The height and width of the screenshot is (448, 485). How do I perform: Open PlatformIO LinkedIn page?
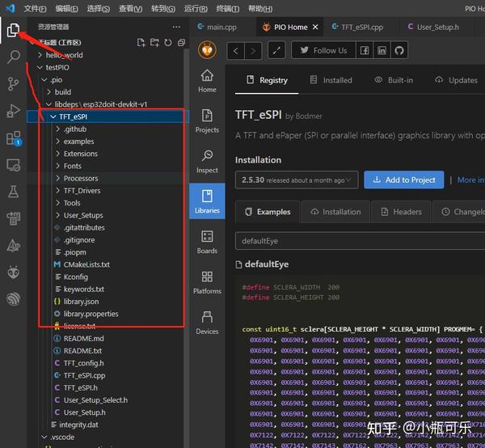[382, 50]
